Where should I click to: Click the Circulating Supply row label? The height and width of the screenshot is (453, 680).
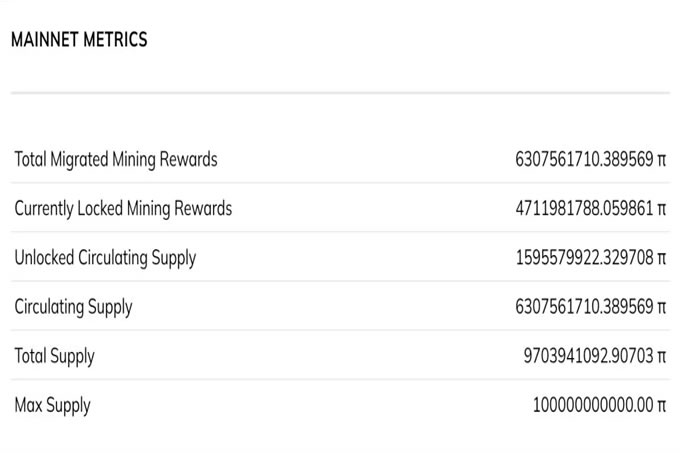(73, 307)
